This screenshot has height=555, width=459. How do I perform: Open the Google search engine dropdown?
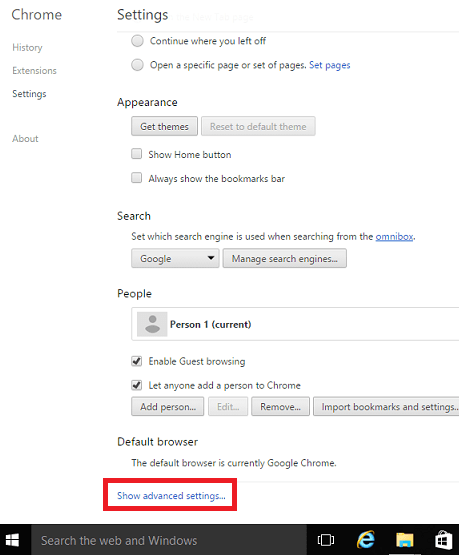click(175, 258)
